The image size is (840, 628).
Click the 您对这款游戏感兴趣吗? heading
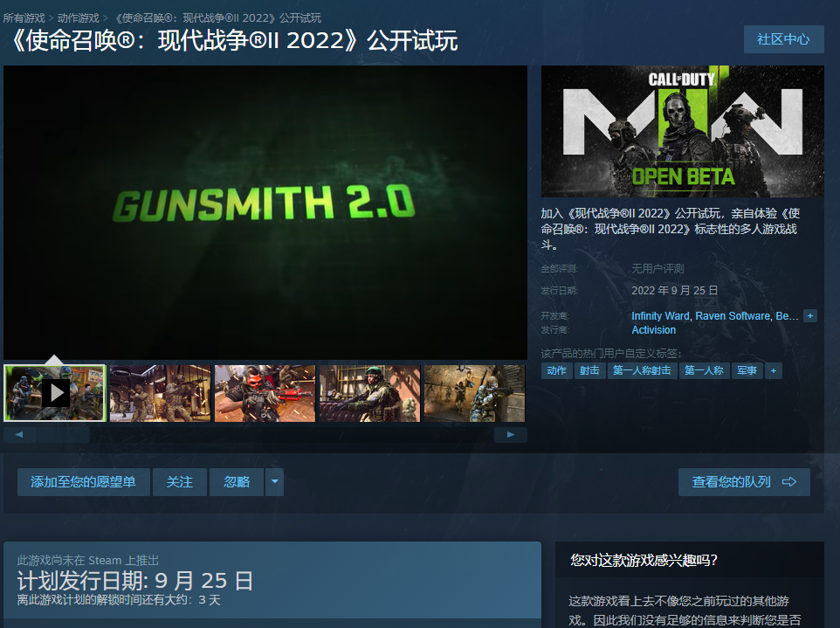coord(644,561)
